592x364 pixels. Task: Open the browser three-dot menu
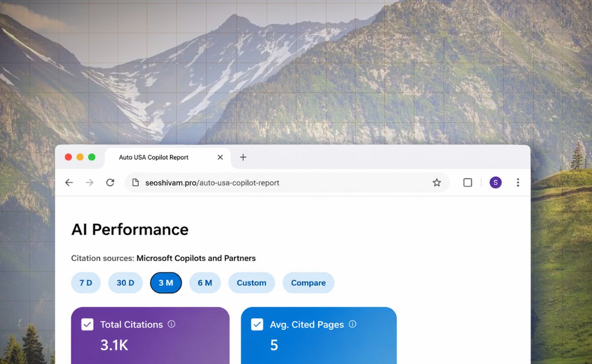coord(518,182)
